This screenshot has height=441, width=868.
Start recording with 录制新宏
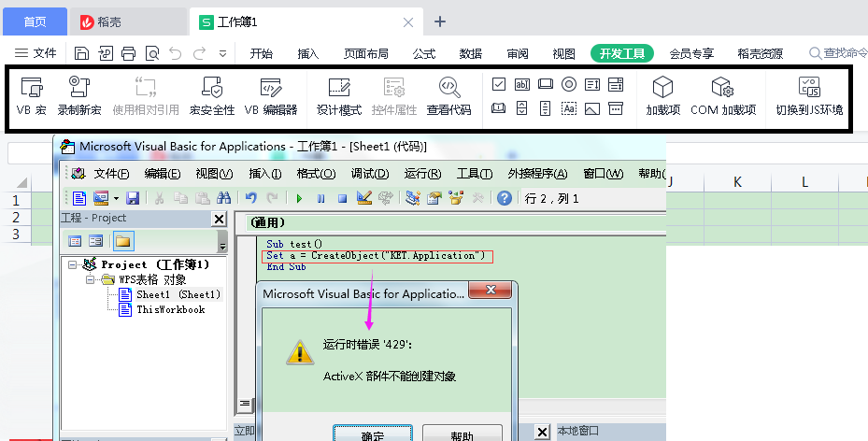click(79, 95)
